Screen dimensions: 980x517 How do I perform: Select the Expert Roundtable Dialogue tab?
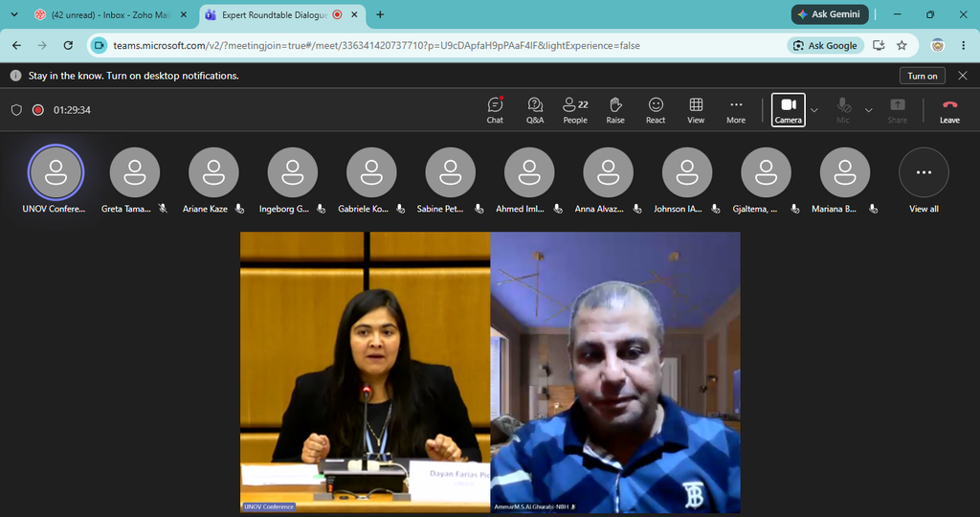click(x=282, y=14)
